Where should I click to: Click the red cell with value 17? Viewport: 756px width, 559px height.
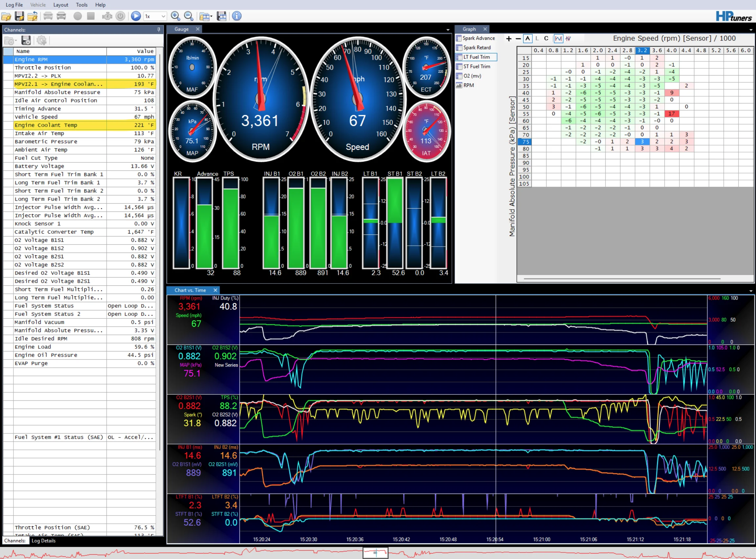(x=672, y=114)
